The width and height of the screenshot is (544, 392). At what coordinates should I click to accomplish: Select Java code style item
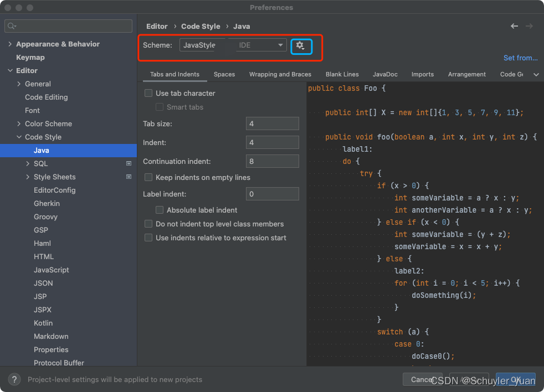coord(68,150)
